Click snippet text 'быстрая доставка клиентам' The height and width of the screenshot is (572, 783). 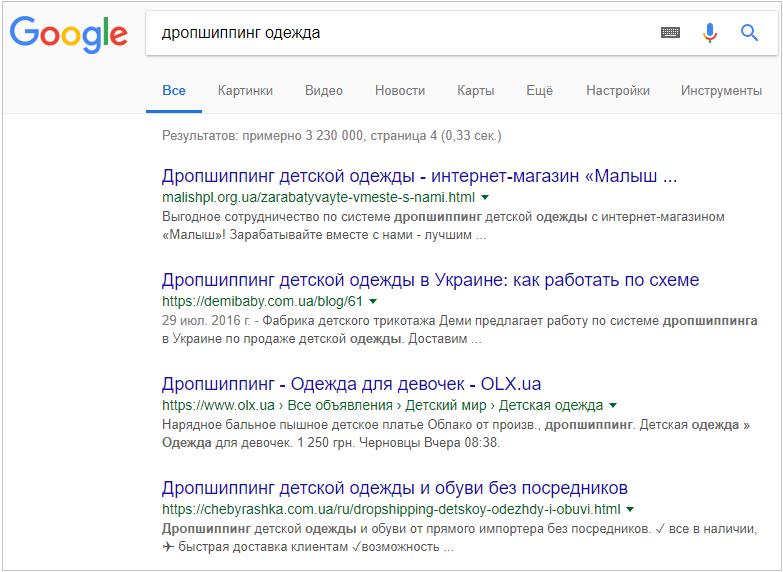pos(263,547)
